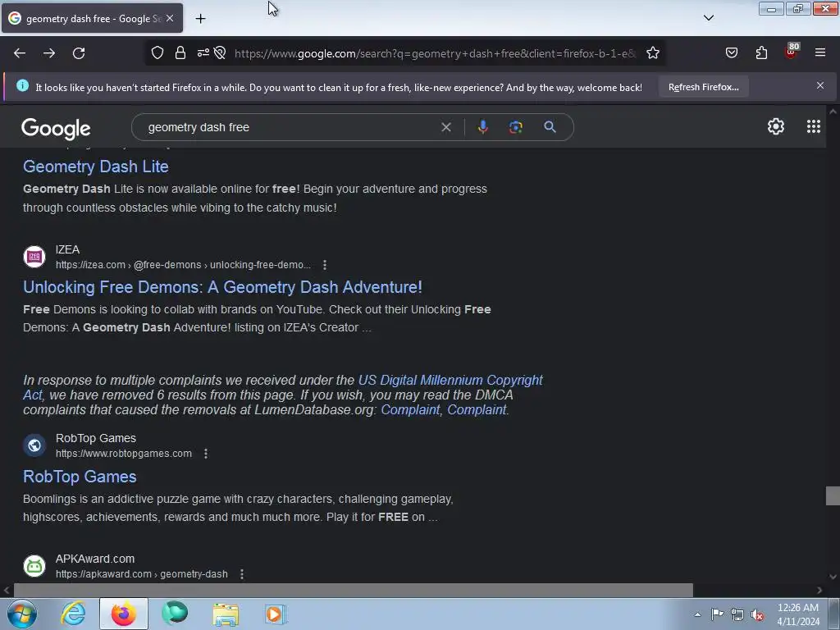Viewport: 840px width, 630px height.
Task: Bookmark this page with the star
Action: point(652,53)
